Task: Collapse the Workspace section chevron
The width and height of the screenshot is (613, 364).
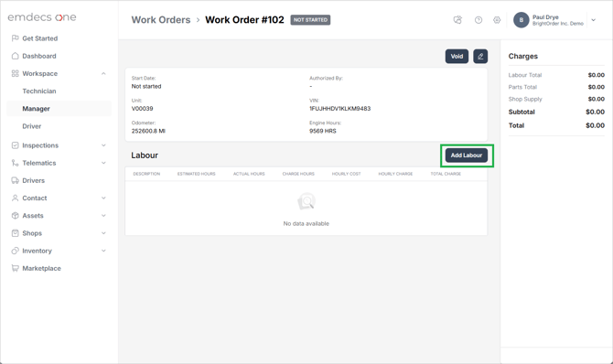Action: (x=103, y=73)
